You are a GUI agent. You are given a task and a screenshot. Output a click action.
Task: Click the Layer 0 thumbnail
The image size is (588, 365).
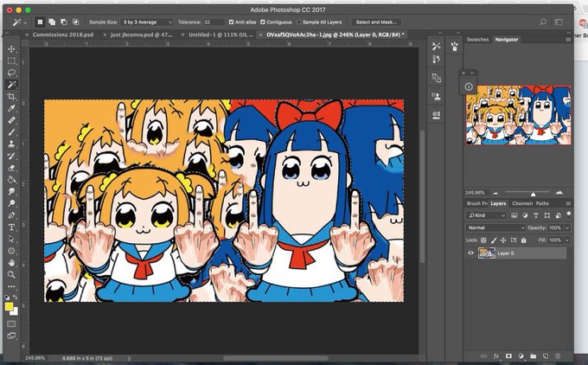tap(486, 253)
